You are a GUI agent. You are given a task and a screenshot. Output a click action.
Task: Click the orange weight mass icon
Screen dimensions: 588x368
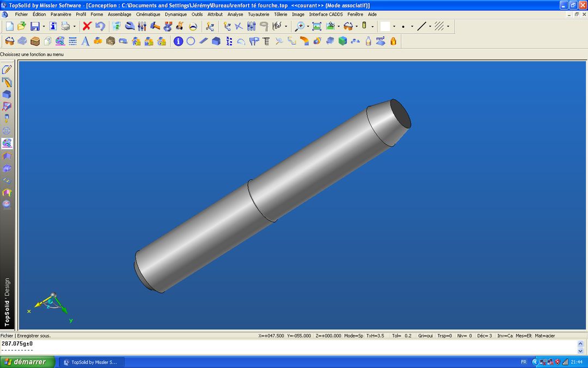click(393, 41)
